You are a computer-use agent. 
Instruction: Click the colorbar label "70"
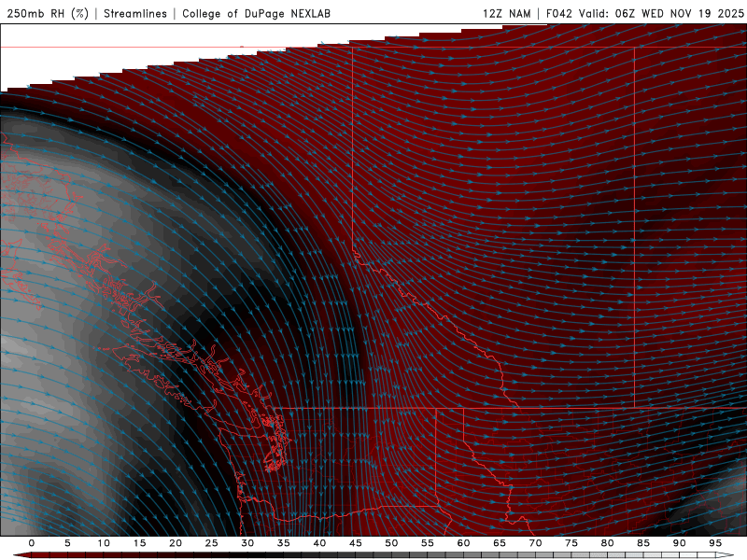coord(535,543)
